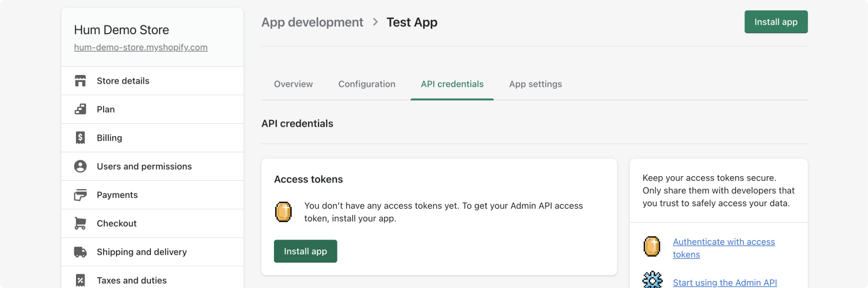Click the Payments card icon

click(80, 195)
